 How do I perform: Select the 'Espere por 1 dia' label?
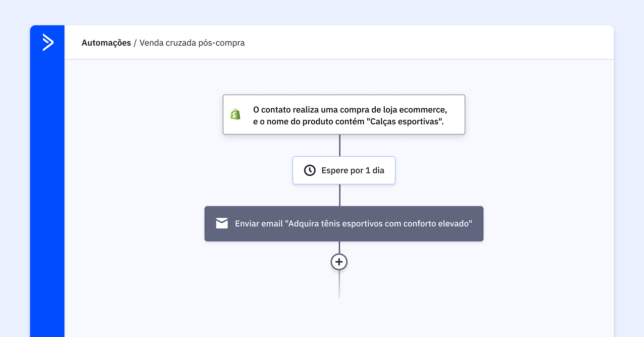[353, 170]
